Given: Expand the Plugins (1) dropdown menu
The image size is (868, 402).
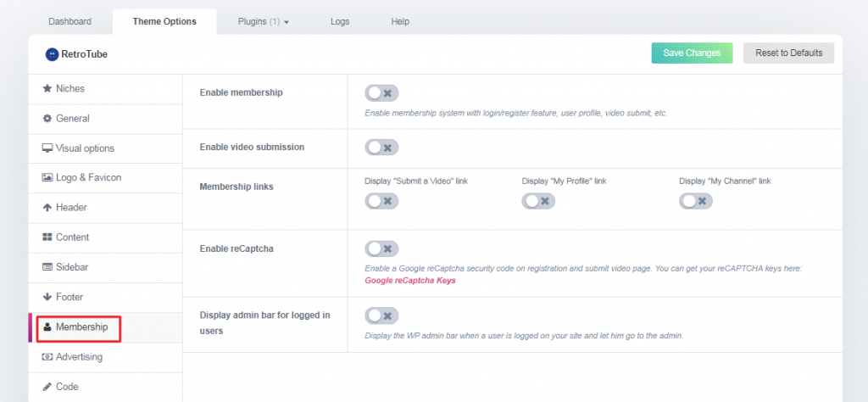Looking at the screenshot, I should [264, 21].
